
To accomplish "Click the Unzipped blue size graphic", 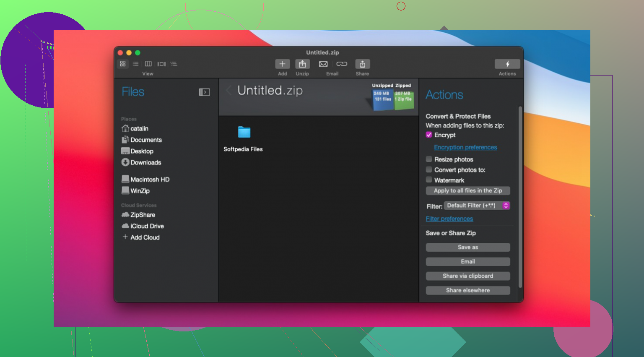I will 382,99.
